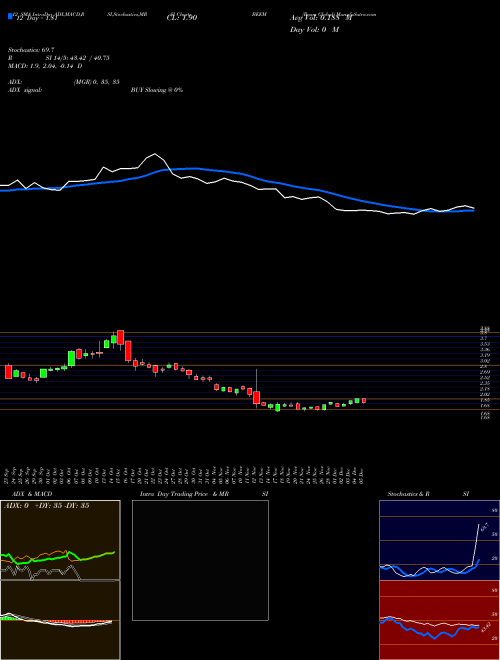Click the MACD histogram panel with red bars
This screenshot has height=660, width=500.
[x=60, y=620]
